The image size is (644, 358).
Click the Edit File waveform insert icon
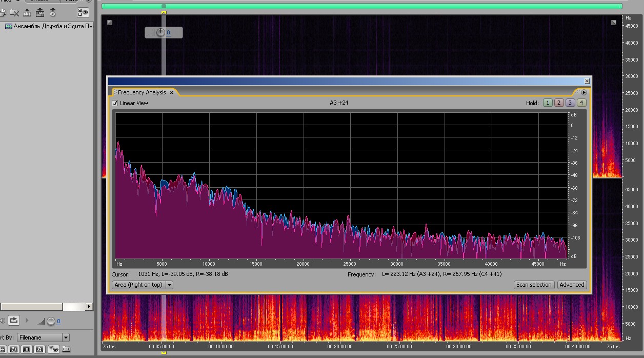point(27,13)
